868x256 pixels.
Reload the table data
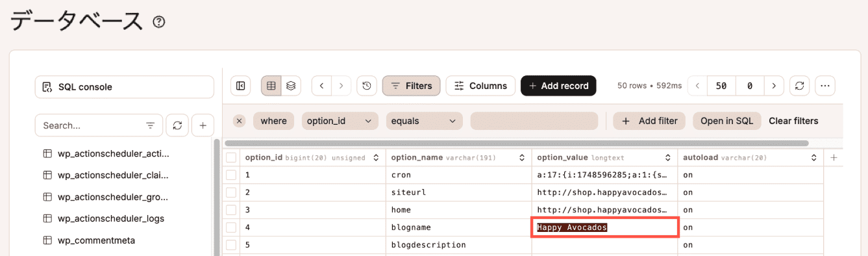click(799, 86)
